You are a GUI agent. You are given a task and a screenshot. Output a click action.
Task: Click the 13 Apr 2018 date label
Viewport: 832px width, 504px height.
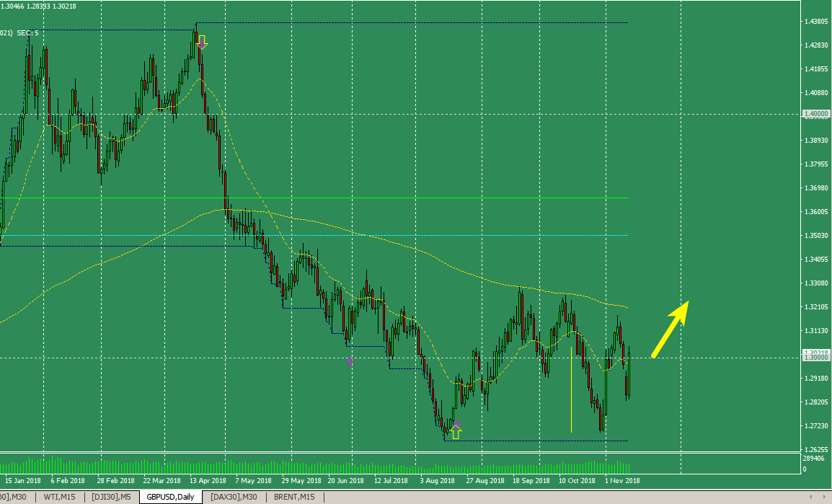[208, 481]
